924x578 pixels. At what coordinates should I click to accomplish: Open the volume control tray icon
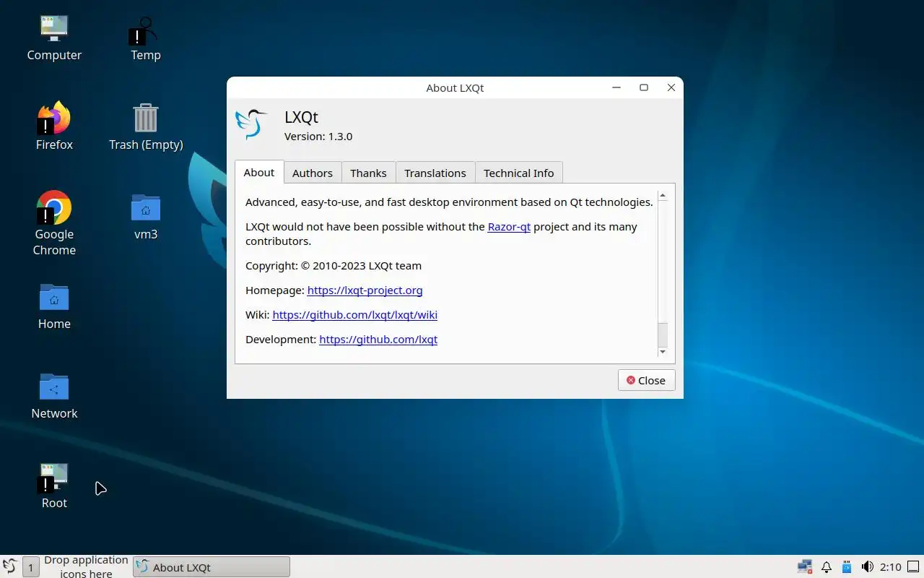[x=868, y=567]
